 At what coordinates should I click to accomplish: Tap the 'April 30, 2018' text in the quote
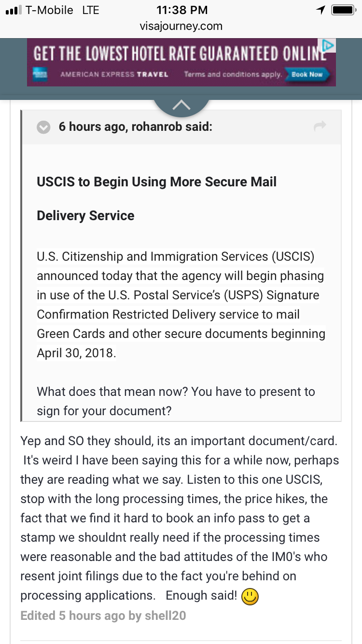[x=76, y=353]
